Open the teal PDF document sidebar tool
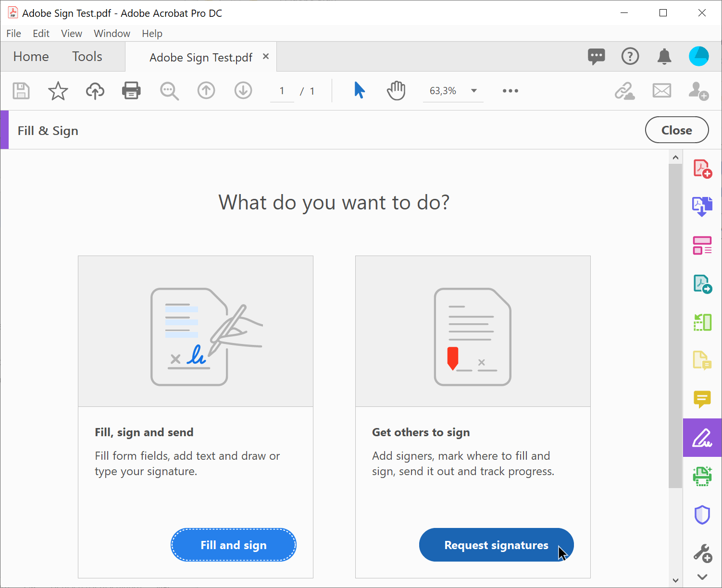 click(702, 284)
